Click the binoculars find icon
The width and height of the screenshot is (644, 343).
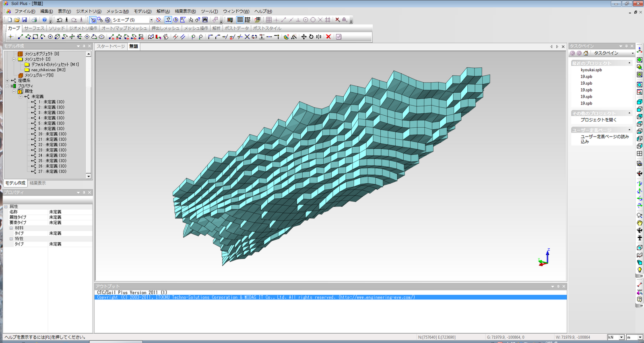pos(205,20)
